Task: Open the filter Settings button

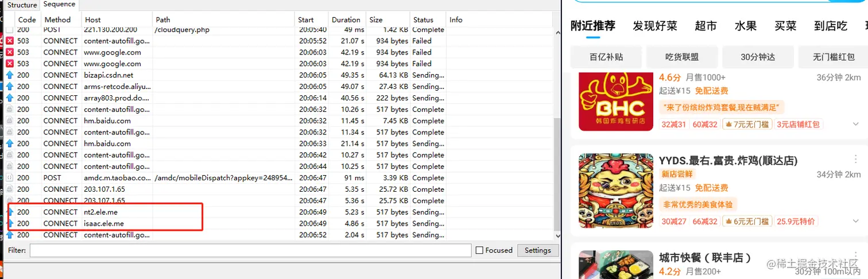Action: click(x=538, y=250)
